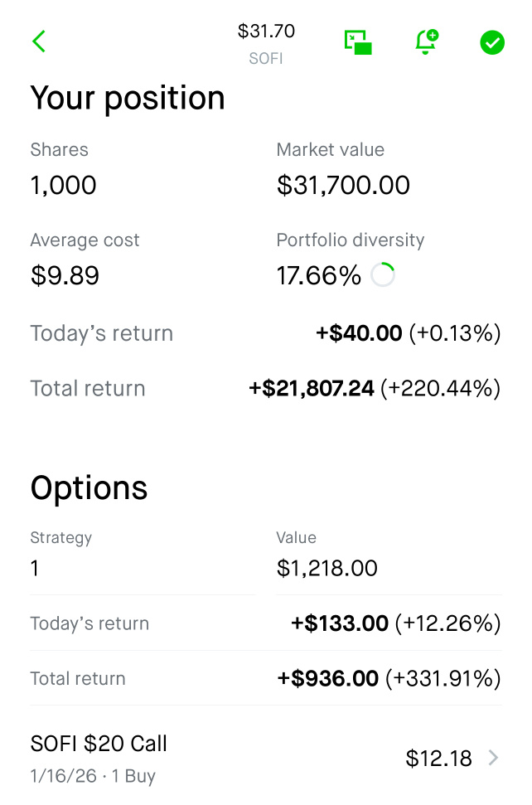Viewport: 532px width, 805px height.
Task: Click the SOFI $20 Call link
Action: tap(98, 744)
